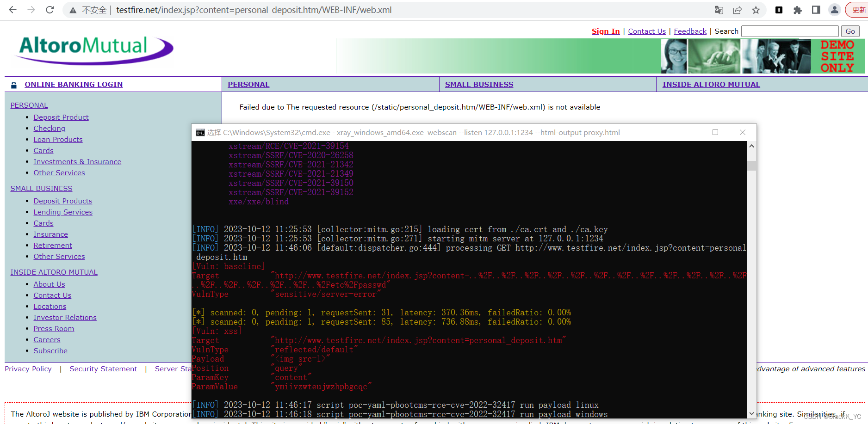Open the black H extension icon
The width and height of the screenshot is (868, 424).
(x=779, y=10)
